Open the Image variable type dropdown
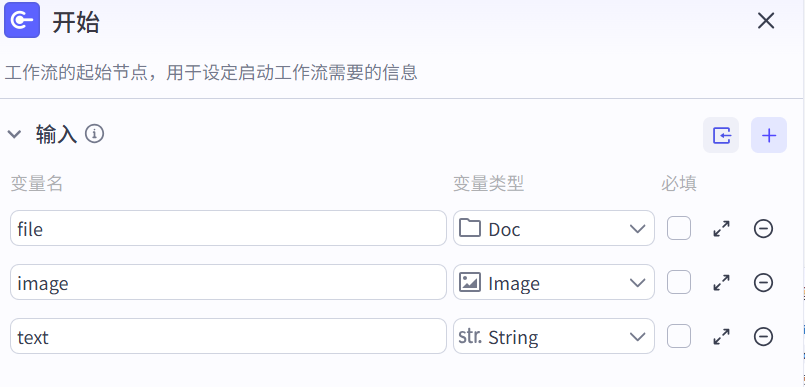Image resolution: width=805 pixels, height=387 pixels. [x=553, y=282]
